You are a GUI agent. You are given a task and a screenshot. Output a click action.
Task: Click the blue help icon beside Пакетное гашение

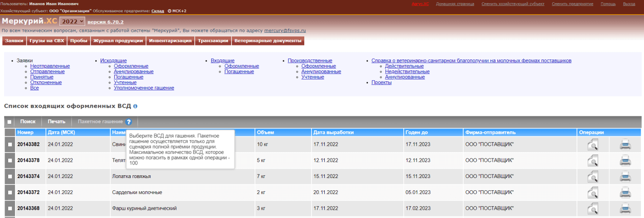tap(129, 122)
